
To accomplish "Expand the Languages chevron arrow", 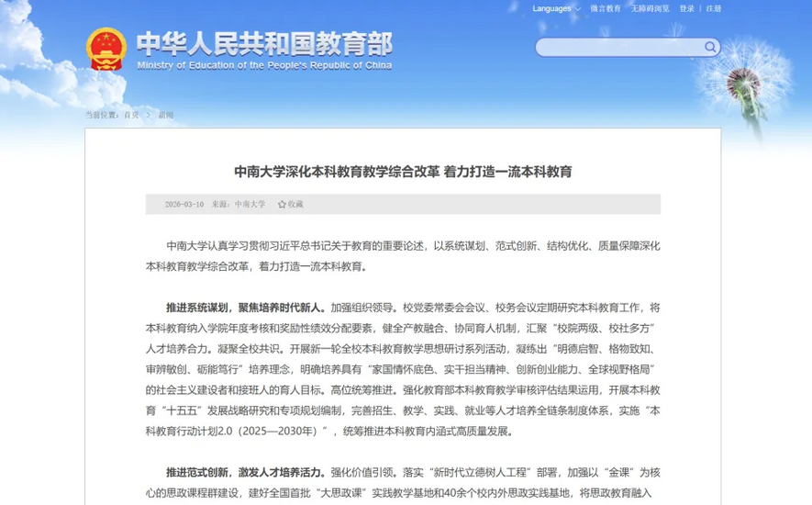I will coord(578,9).
